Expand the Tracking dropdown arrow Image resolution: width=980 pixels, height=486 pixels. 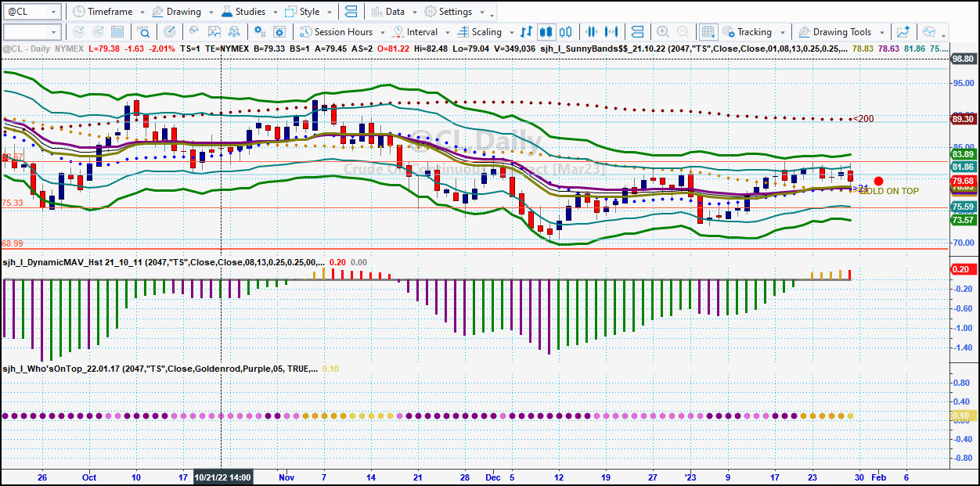[x=781, y=33]
